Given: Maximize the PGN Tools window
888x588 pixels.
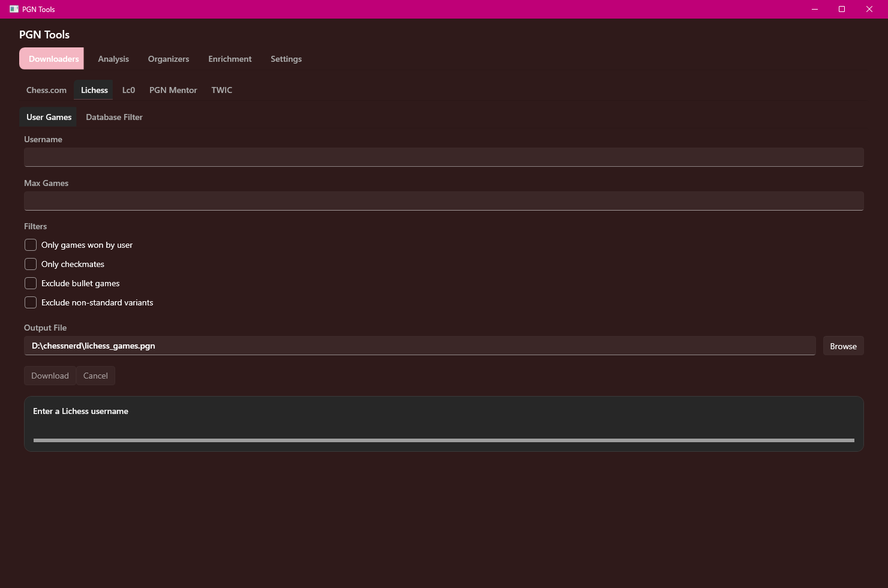Looking at the screenshot, I should 842,9.
